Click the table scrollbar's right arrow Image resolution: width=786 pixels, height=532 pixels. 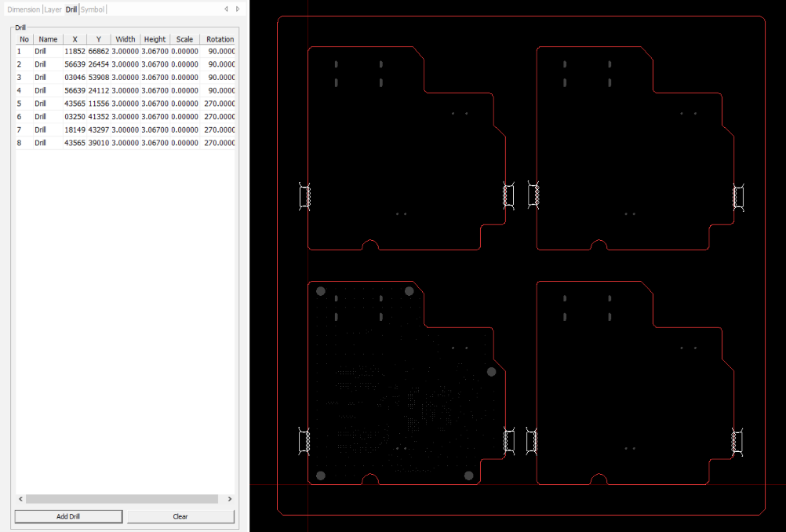click(x=229, y=499)
